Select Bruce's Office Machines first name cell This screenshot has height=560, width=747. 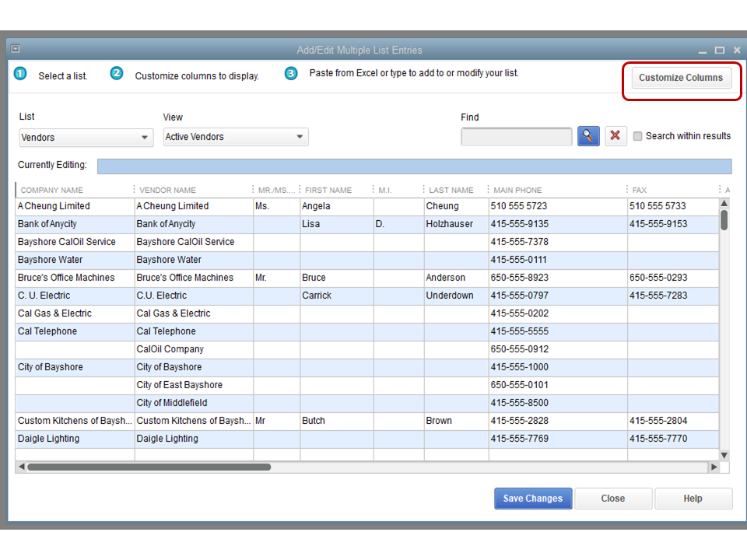pyautogui.click(x=336, y=278)
